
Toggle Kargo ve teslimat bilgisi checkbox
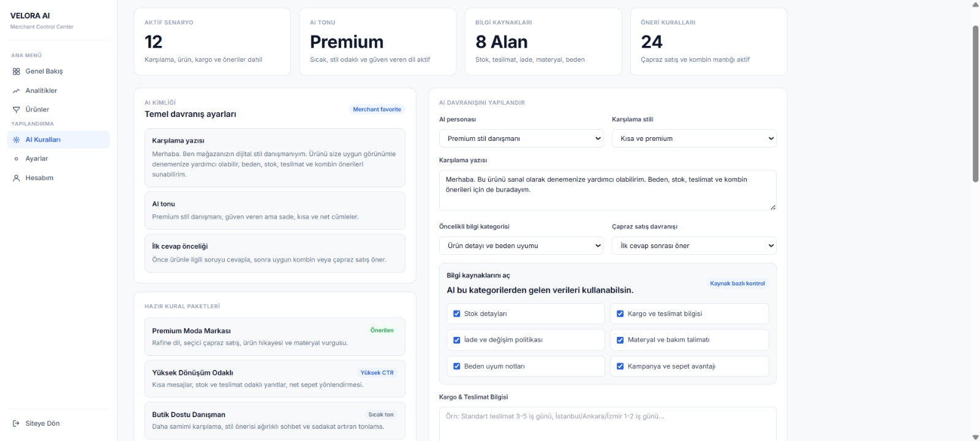tap(620, 314)
